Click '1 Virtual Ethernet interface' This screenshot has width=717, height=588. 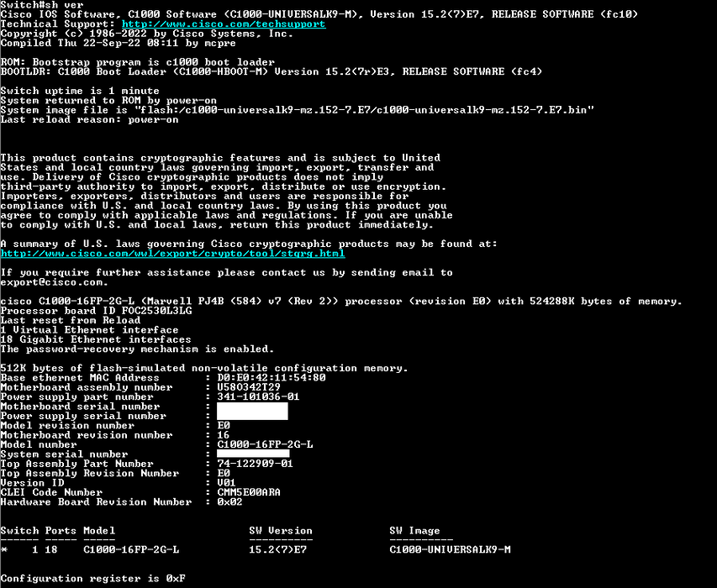tap(90, 330)
